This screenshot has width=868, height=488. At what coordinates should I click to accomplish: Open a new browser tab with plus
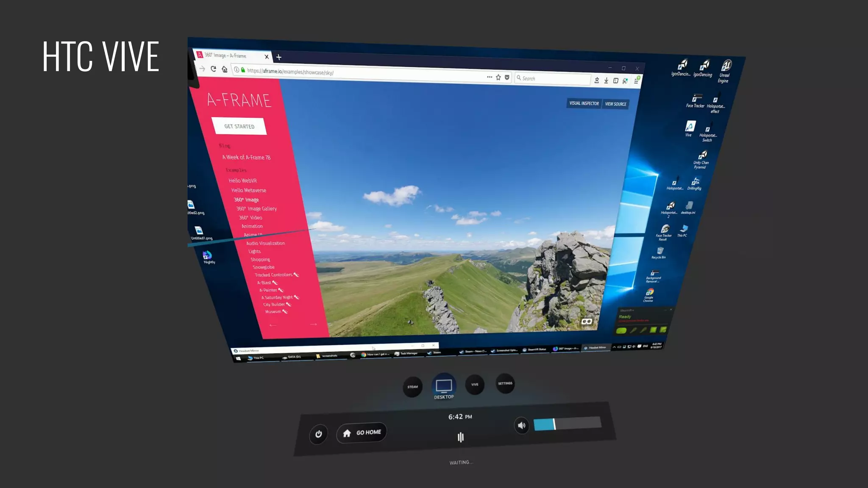click(278, 57)
